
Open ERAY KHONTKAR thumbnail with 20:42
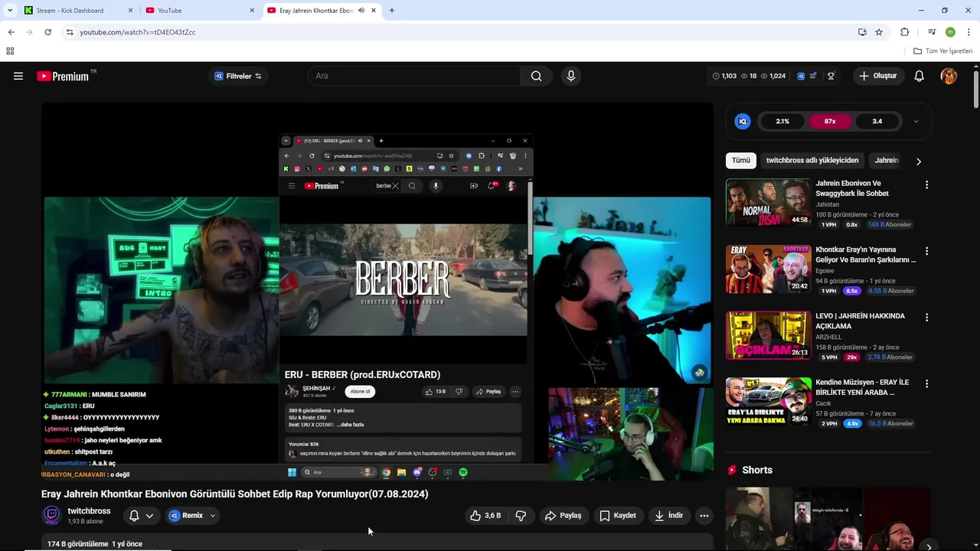click(x=768, y=269)
